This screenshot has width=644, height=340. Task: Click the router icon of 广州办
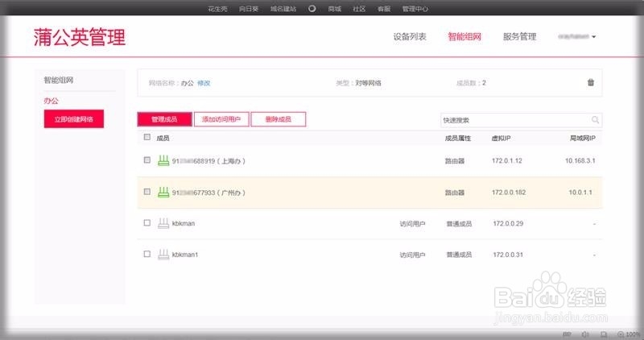[x=163, y=192]
